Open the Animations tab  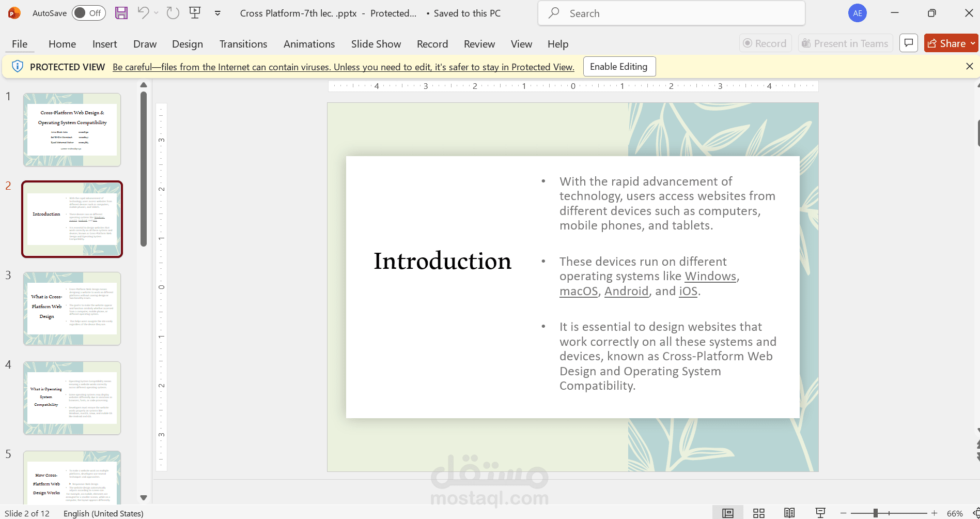(x=309, y=44)
